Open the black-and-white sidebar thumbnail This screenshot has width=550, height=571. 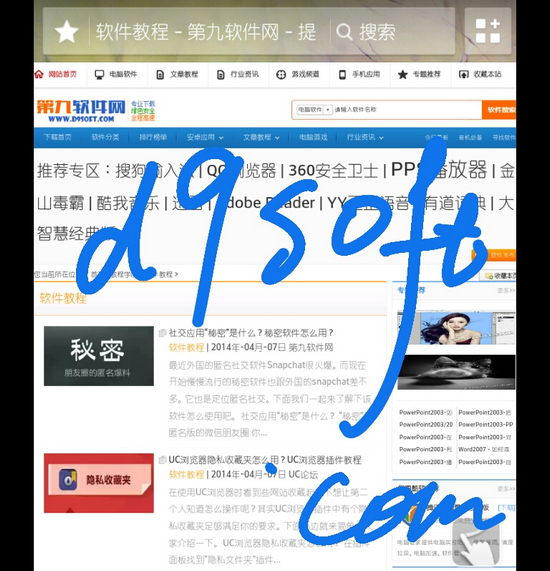pyautogui.click(x=456, y=372)
